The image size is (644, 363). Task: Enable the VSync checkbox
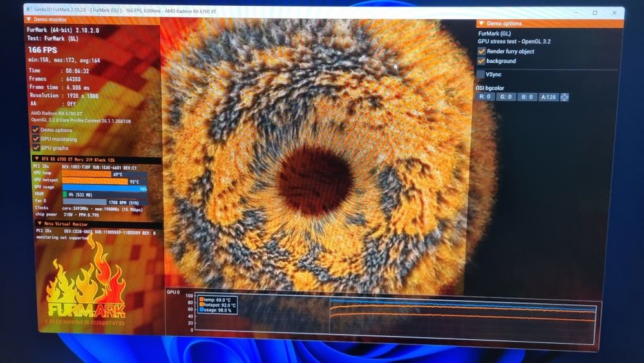coord(480,74)
